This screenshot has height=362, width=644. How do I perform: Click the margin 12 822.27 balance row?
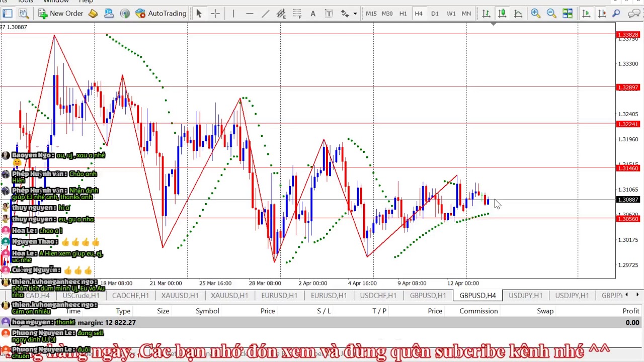(322, 322)
